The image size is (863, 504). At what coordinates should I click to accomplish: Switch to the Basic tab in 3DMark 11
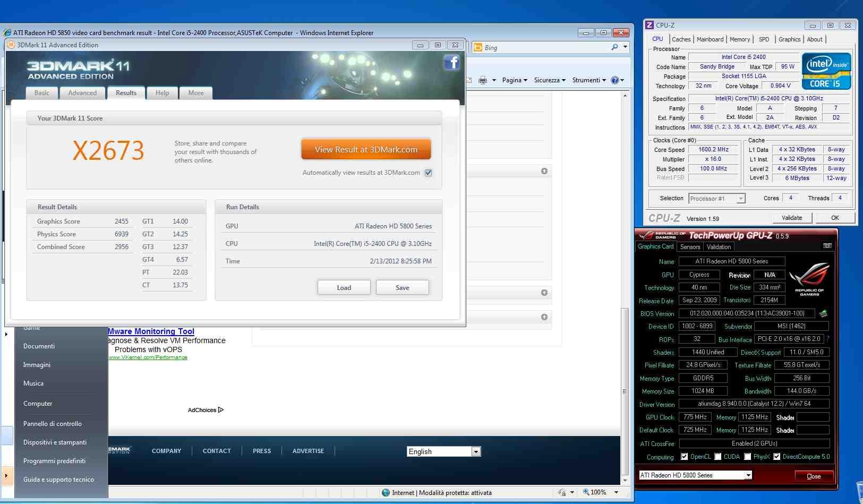[42, 93]
